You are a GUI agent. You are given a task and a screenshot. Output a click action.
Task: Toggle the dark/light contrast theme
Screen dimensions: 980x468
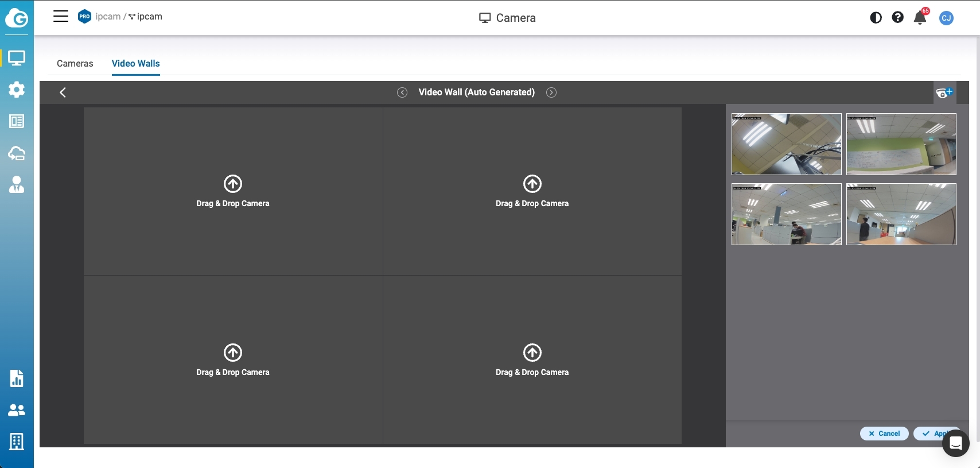[x=876, y=18]
